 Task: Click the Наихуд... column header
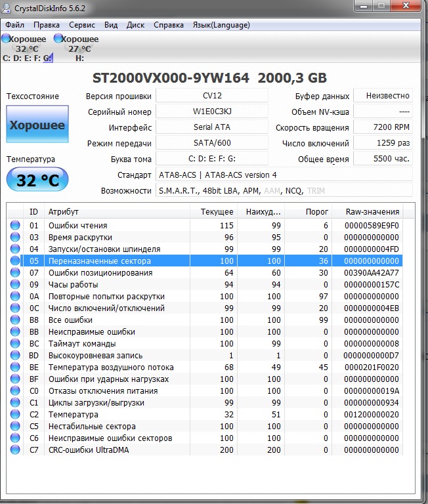(x=261, y=212)
